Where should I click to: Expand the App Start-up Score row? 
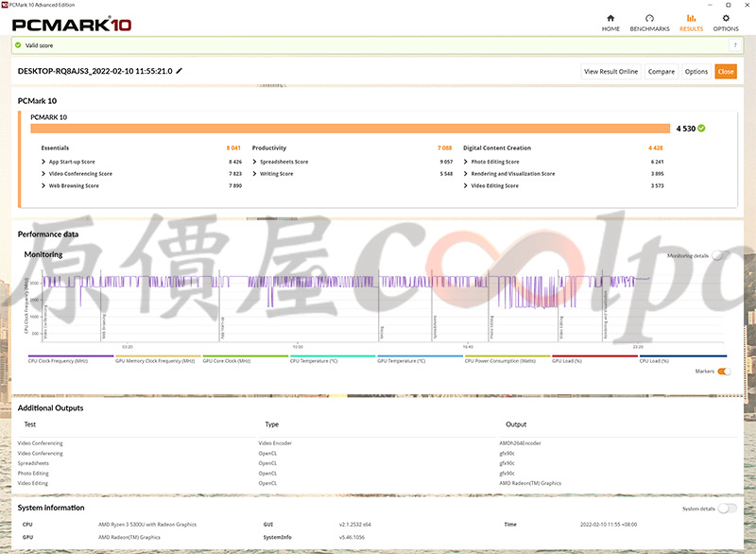43,162
